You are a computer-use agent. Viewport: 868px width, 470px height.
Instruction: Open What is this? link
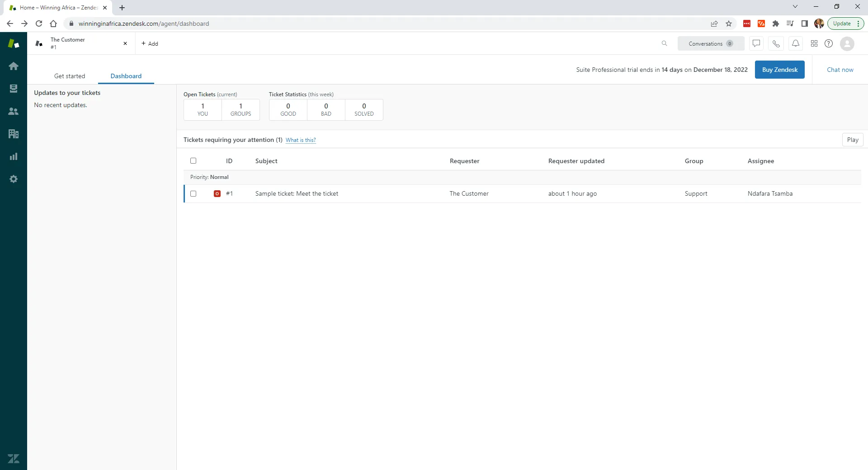pyautogui.click(x=301, y=140)
